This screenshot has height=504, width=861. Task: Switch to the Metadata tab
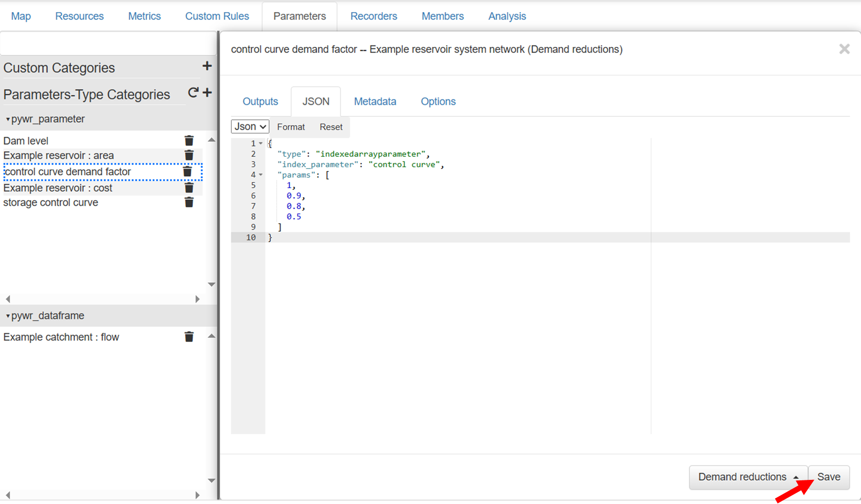pos(375,102)
